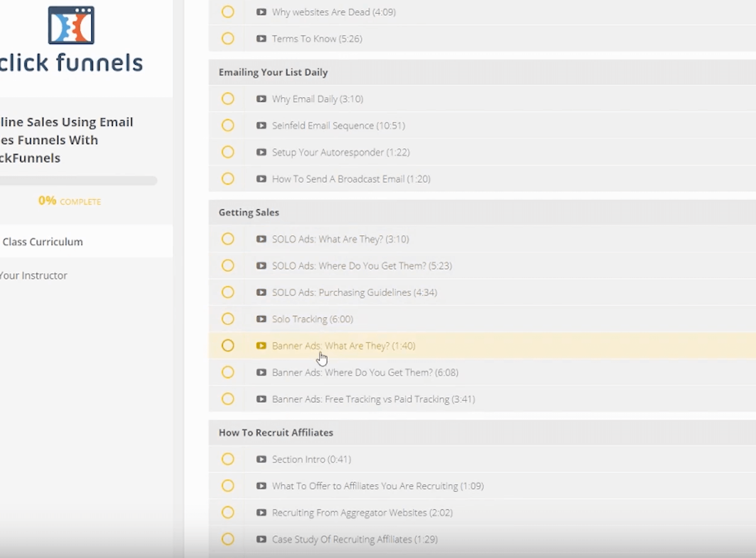Toggle circle for Banner Ads: Free Tracking vs Paid Tracking

tap(228, 399)
